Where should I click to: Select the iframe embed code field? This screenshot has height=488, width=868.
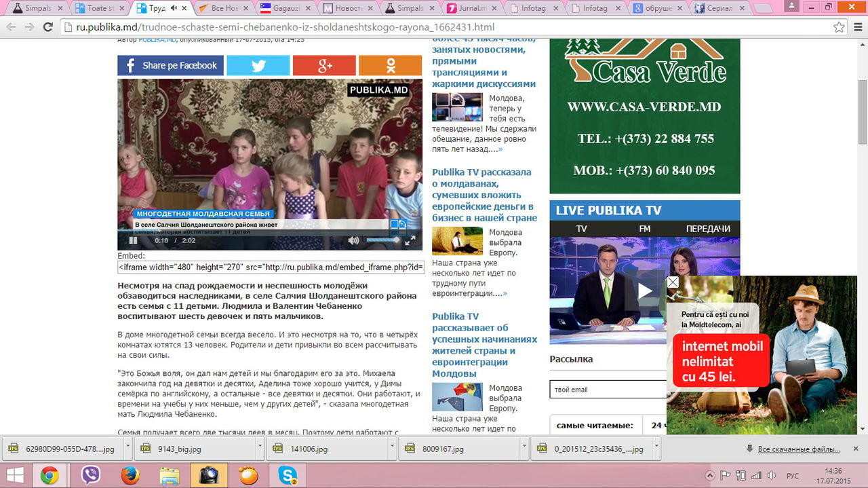[x=270, y=267]
